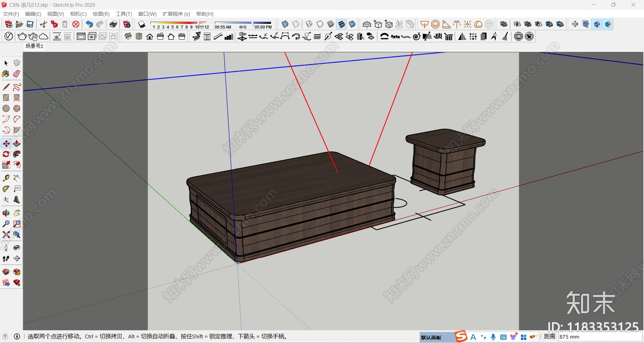Screen dimensions: 644x343
Task: Click the Print icon
Action: 114,24
